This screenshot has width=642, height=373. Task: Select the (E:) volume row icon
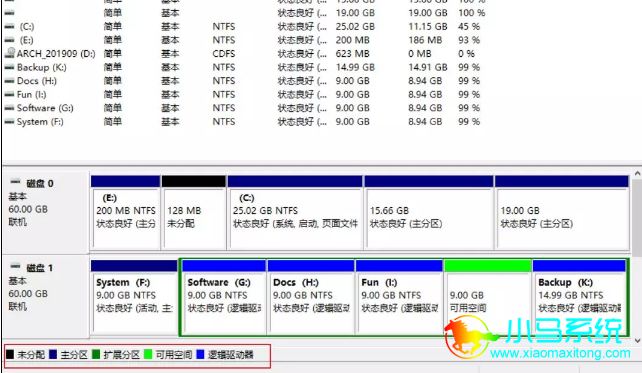pyautogui.click(x=9, y=40)
